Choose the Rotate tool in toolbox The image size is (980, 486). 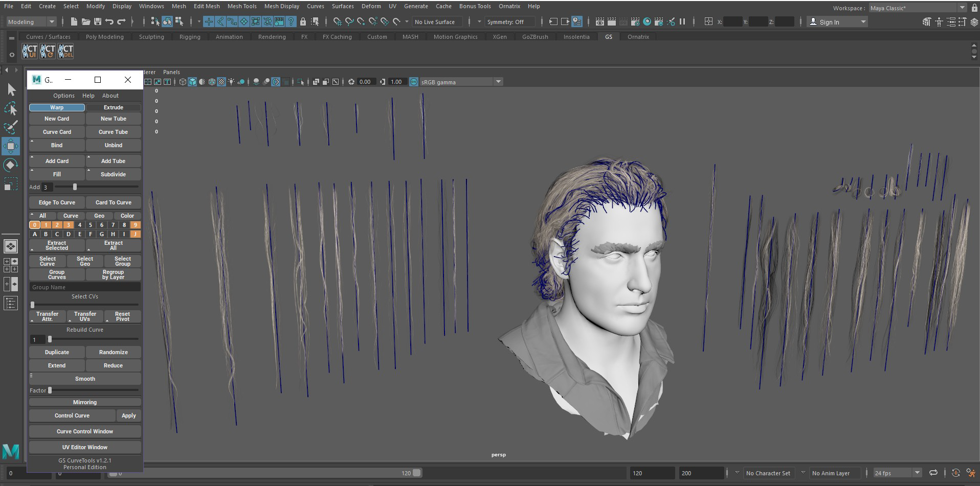[11, 165]
